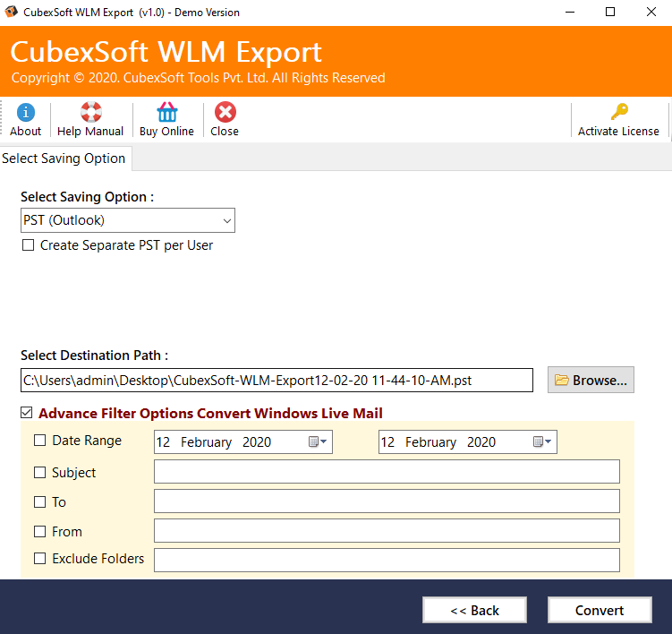Open the end date calendar picker
This screenshot has width=672, height=634.
543,442
